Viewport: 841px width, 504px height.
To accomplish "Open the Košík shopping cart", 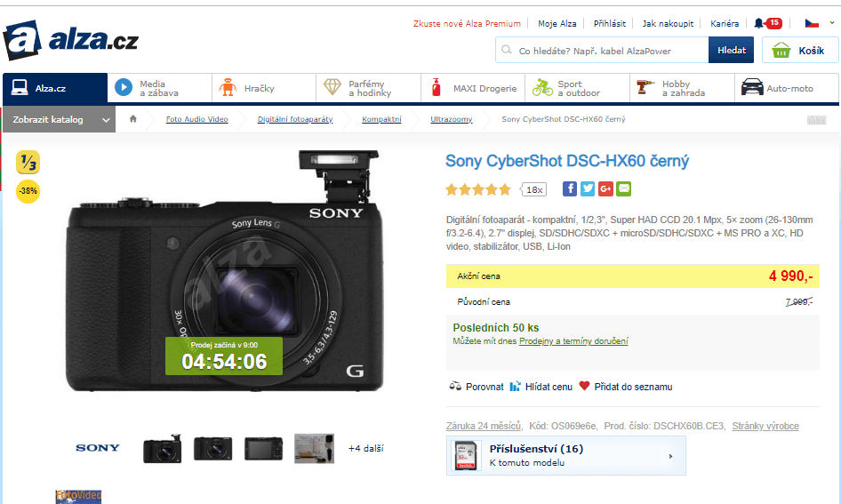I will 800,51.
